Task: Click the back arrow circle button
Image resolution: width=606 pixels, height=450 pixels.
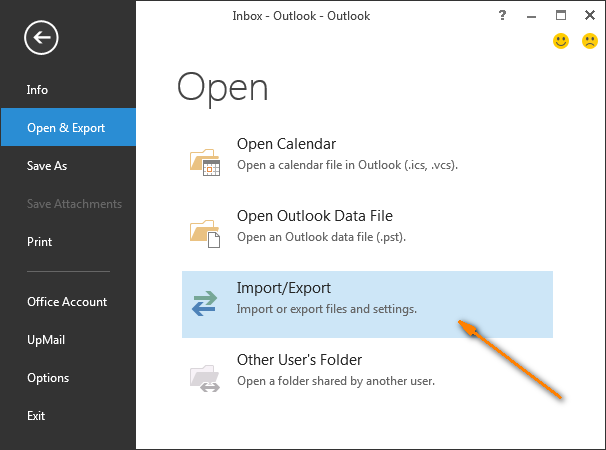Action: tap(41, 38)
